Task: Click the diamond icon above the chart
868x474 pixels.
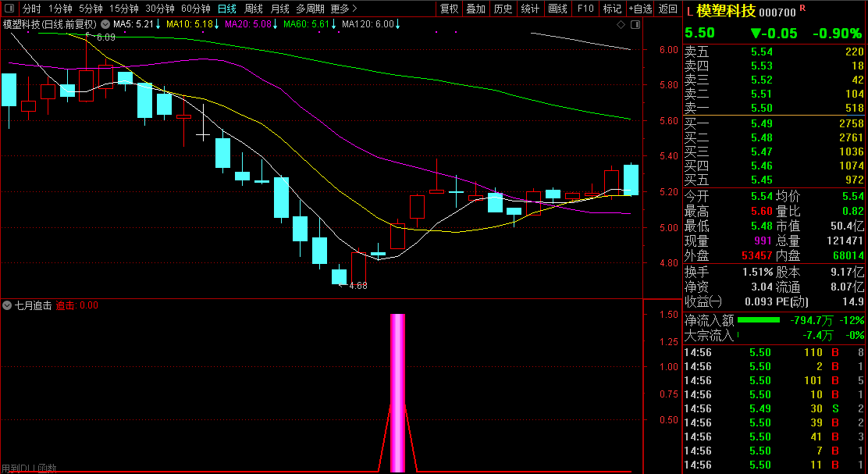Action: pos(621,25)
